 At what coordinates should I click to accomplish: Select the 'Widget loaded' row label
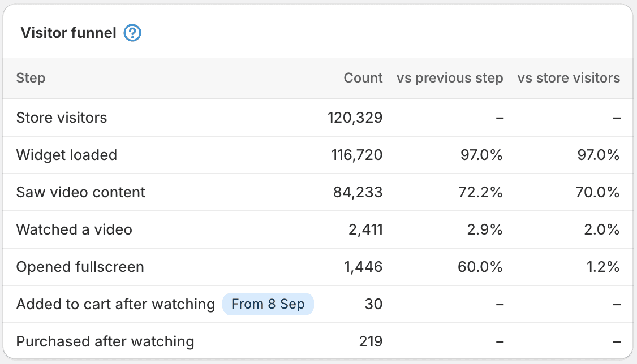click(x=67, y=155)
